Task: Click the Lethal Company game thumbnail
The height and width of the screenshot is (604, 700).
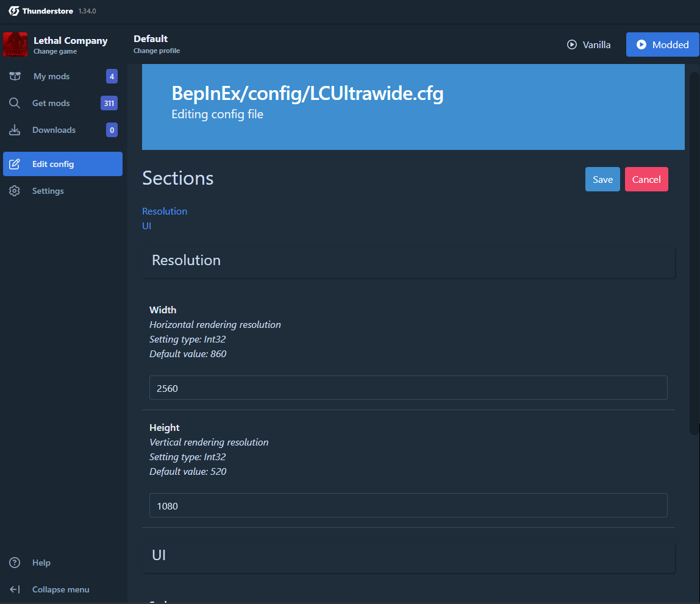Action: 15,44
